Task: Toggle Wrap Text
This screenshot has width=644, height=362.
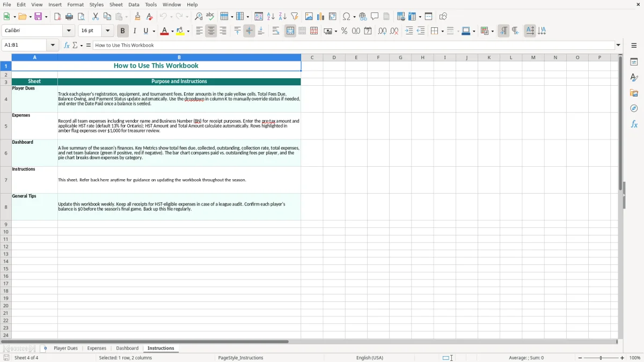Action: pyautogui.click(x=276, y=31)
